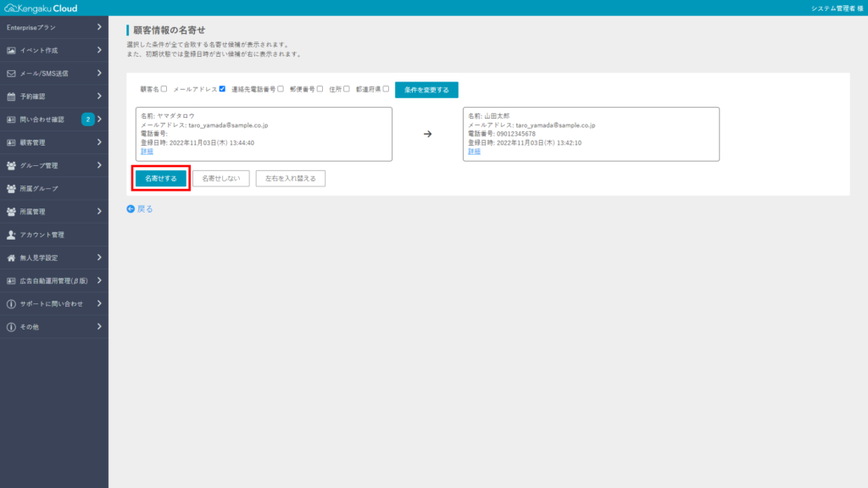Viewport: 868px width, 488px height.
Task: Toggle the 連絡先電話番号 checkbox
Action: coord(281,89)
